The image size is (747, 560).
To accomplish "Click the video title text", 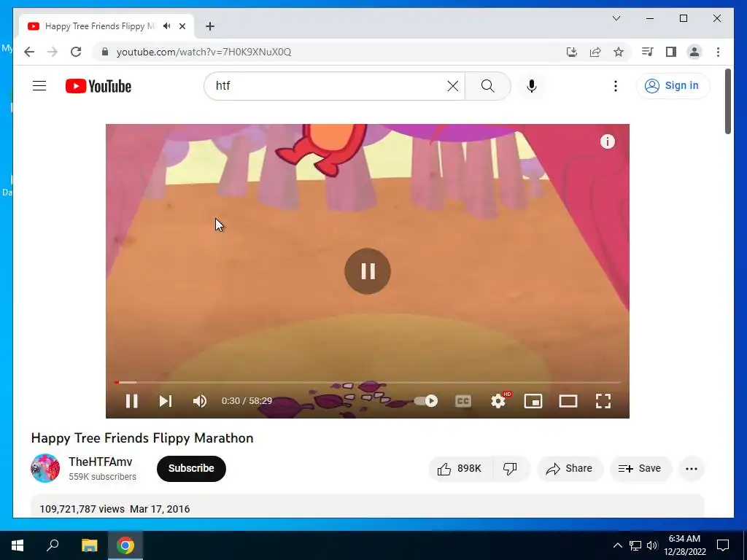I will [x=142, y=437].
